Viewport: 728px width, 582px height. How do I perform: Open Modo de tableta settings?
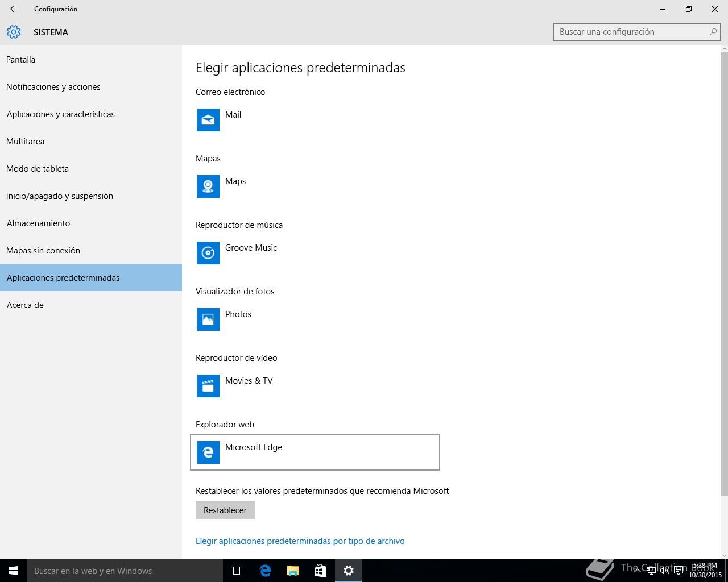click(x=91, y=168)
